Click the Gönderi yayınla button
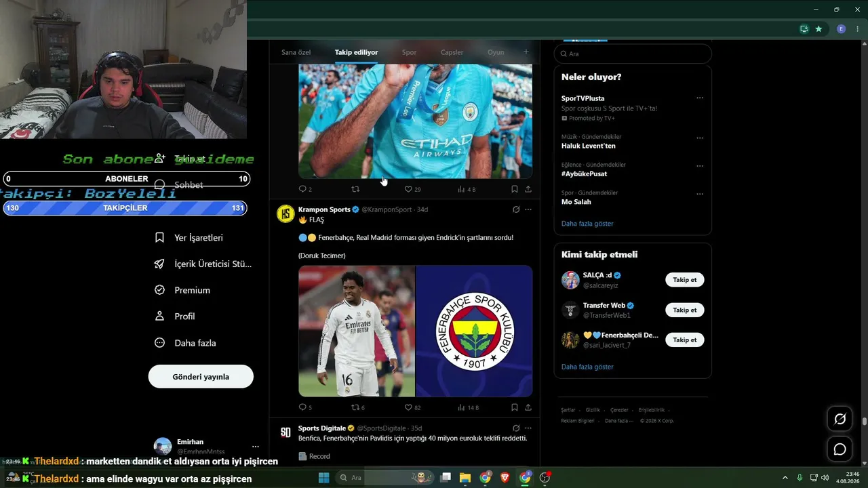Image resolution: width=868 pixels, height=488 pixels. [201, 376]
